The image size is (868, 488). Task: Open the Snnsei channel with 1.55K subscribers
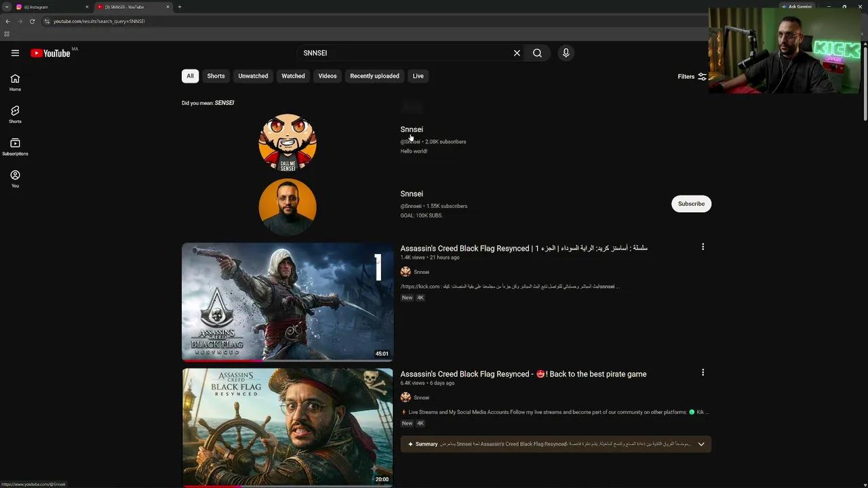pos(412,194)
